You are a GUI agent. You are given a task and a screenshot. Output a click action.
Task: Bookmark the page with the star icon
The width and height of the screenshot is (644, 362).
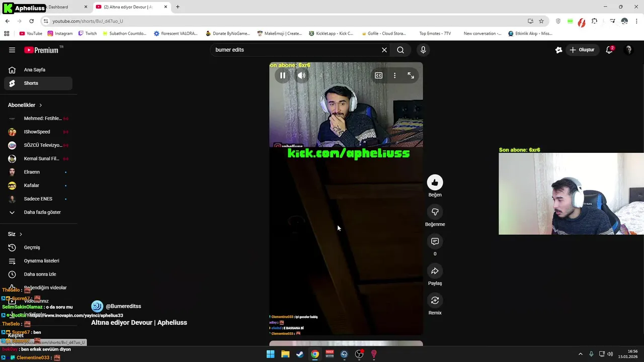541,21
